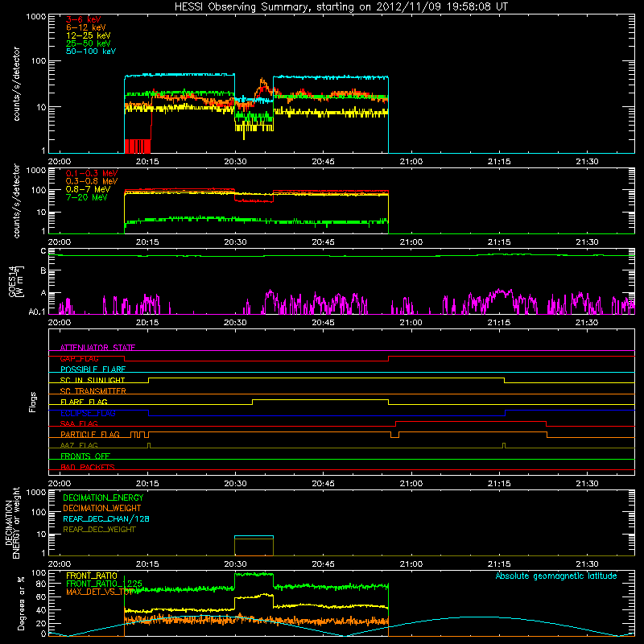Viewport: 644px width, 644px height.
Task: Click the SC_IN_SUNLIGHT flag label
Action: (x=93, y=380)
